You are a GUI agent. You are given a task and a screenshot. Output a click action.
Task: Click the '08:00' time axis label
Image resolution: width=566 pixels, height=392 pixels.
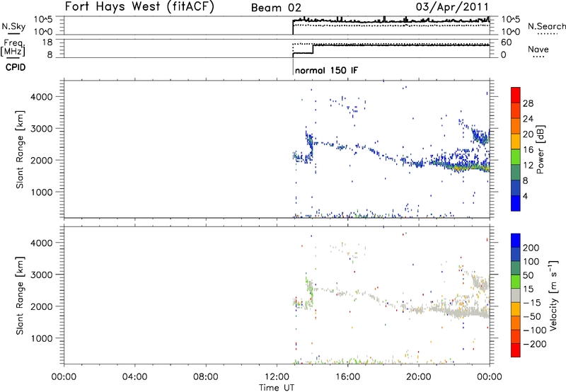point(206,377)
